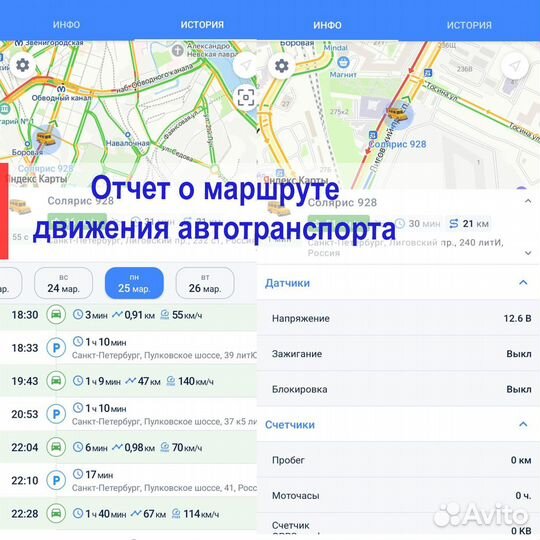Image resolution: width=540 pixels, height=540 pixels.
Task: Tap parking icon at 18:33
Action: click(56, 348)
